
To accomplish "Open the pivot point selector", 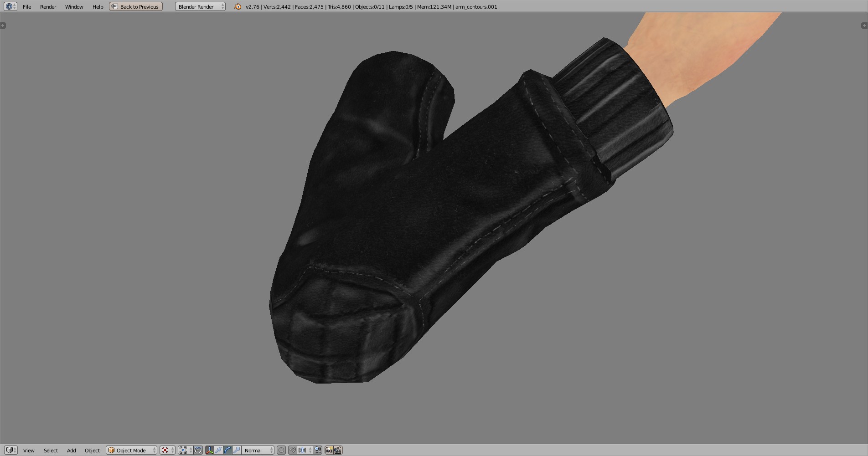I will tap(184, 451).
